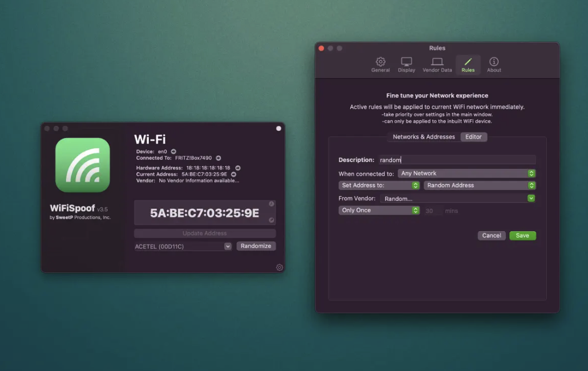Open the Set Address to dropdown
Screen dimensions: 588x371
click(x=379, y=185)
